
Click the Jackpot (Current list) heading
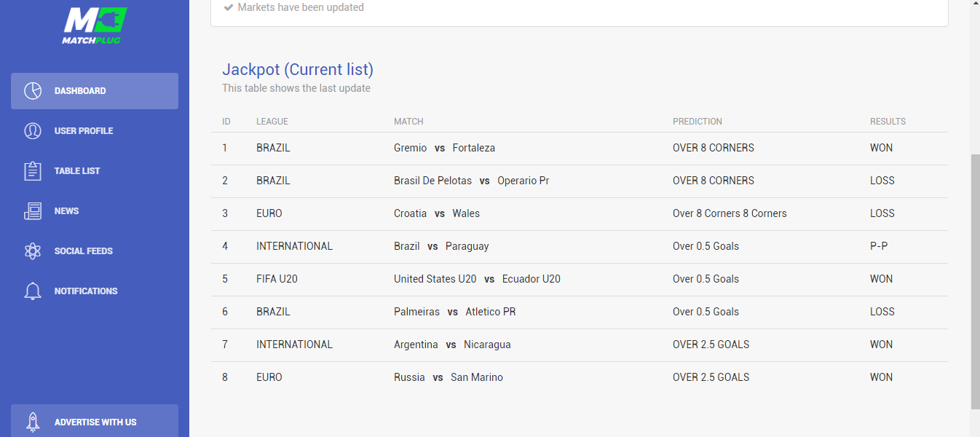(298, 70)
